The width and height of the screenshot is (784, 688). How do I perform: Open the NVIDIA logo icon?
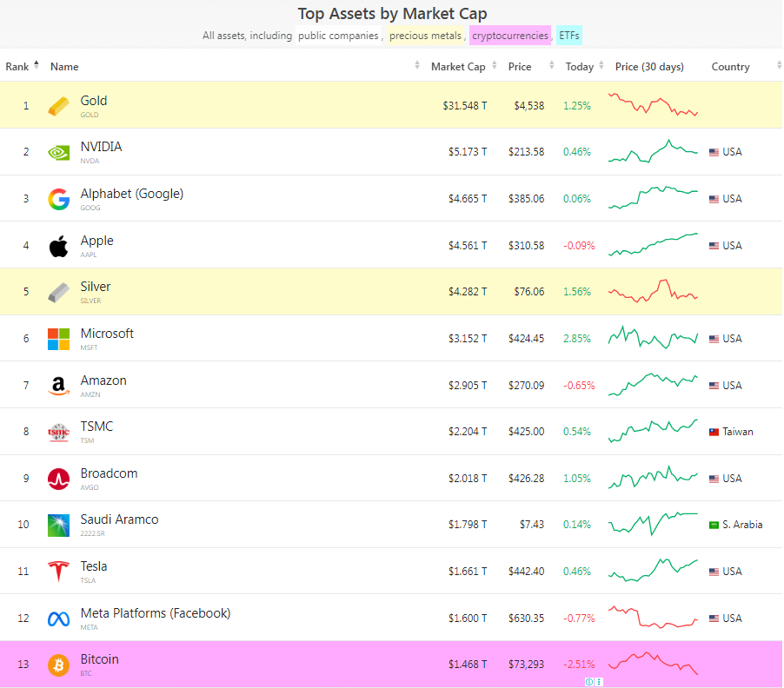[x=58, y=152]
